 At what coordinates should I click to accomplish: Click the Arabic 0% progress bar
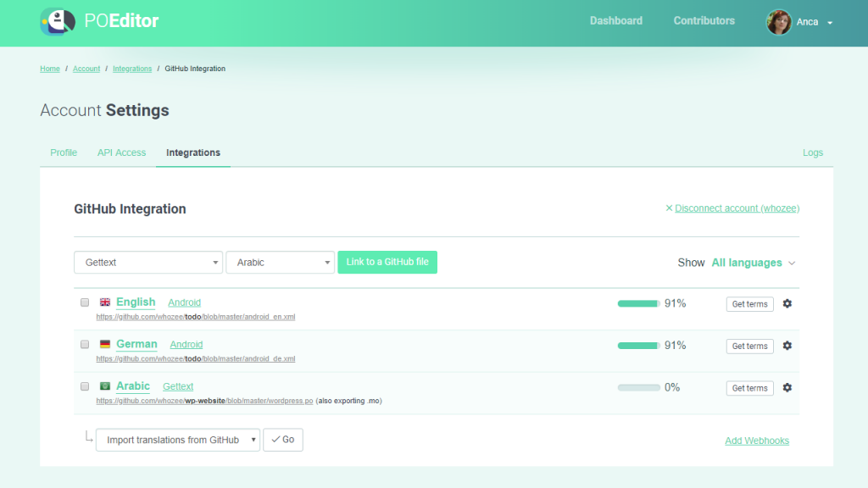[640, 386]
